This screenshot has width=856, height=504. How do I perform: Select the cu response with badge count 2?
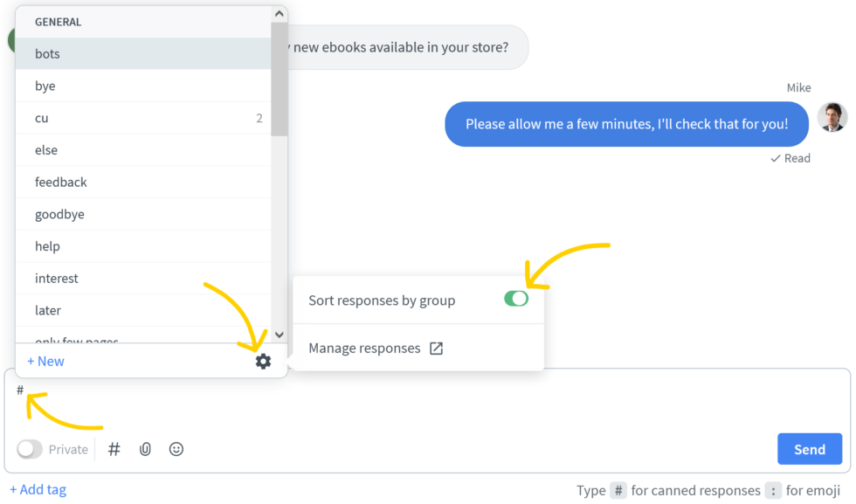click(x=41, y=118)
